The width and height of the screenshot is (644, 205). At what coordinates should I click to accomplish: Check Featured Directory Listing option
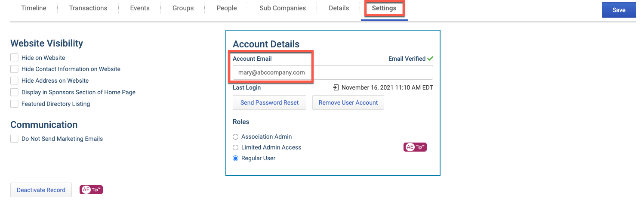coord(14,104)
